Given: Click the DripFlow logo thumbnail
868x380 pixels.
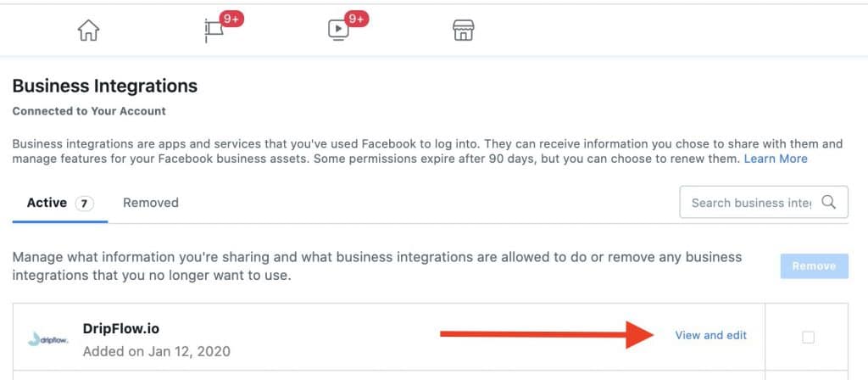Looking at the screenshot, I should coord(47,339).
